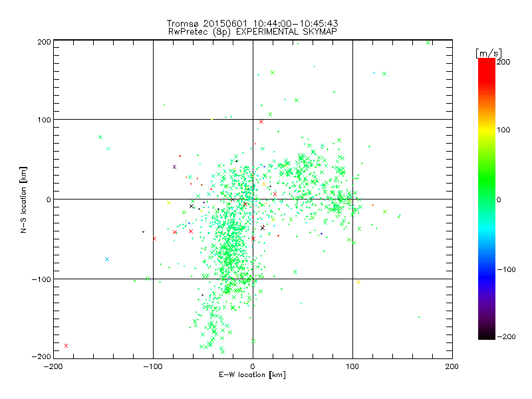Viewport: 532px width, 399px height.
Task: Select the "E-W location [km]" horizontal axis label
Action: click(x=253, y=374)
